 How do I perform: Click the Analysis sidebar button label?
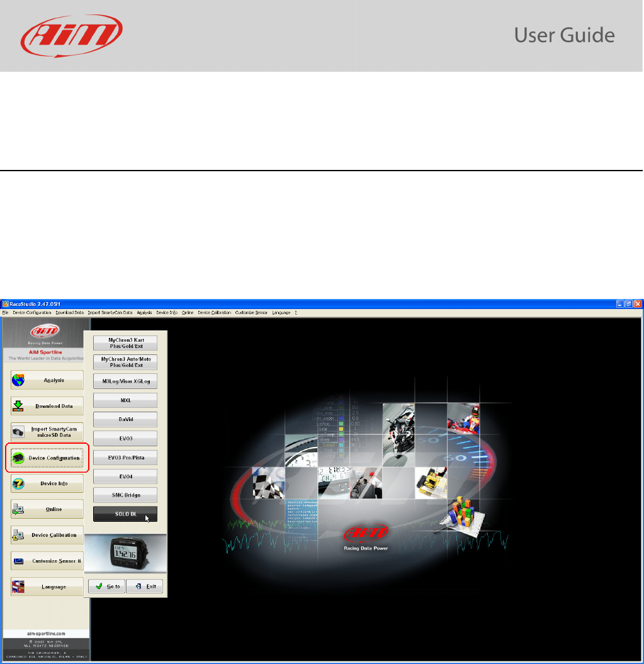point(54,380)
